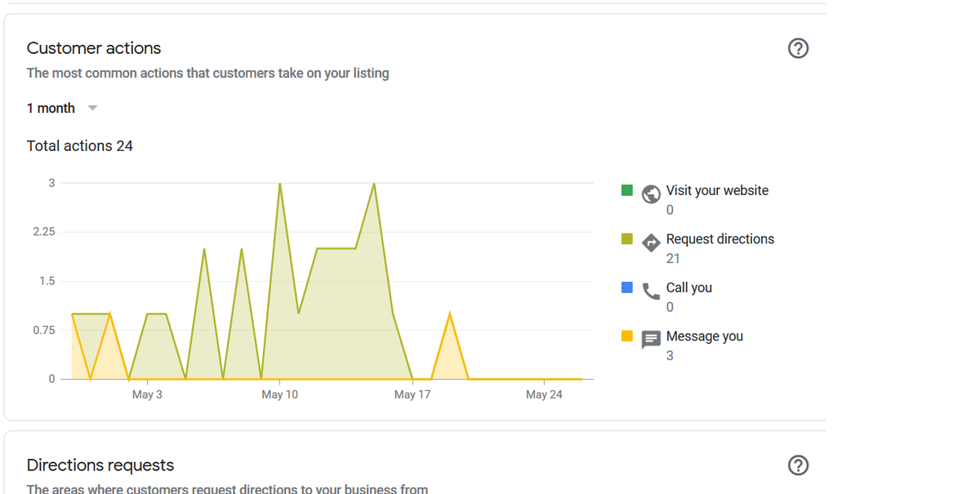This screenshot has width=980, height=494.
Task: Click the May 3 axis label
Action: (x=147, y=395)
